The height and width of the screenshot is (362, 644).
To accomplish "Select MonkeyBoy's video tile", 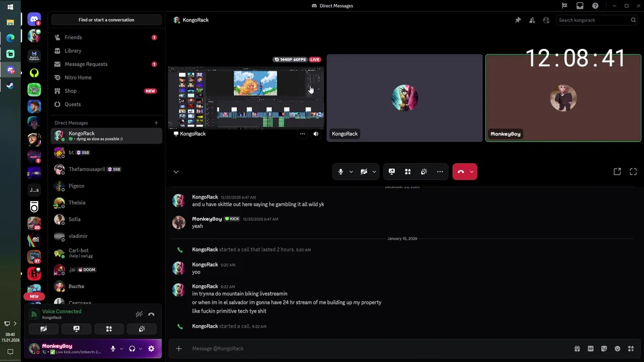I will tap(563, 98).
